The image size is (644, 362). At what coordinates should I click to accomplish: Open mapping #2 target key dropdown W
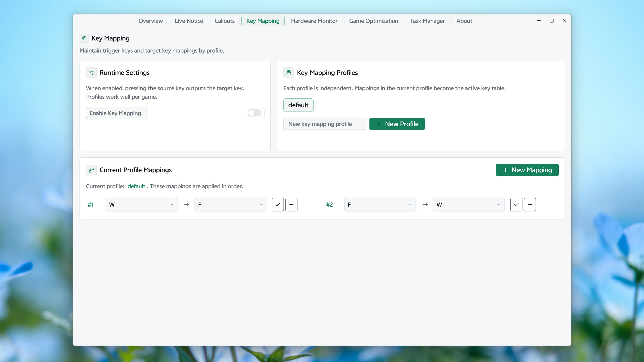point(469,205)
